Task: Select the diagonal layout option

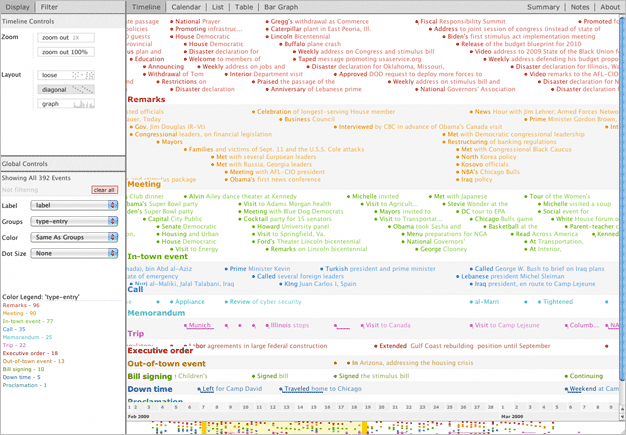Action: (66, 89)
